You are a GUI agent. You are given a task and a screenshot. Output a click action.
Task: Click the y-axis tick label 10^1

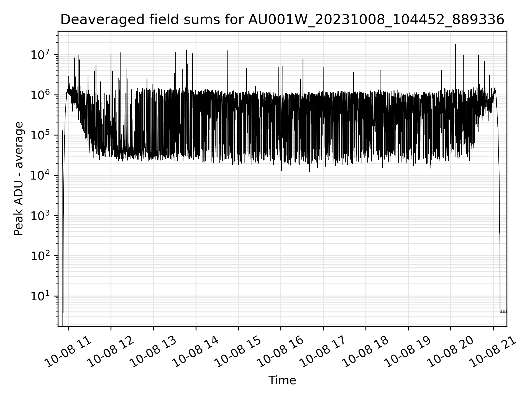point(40,296)
